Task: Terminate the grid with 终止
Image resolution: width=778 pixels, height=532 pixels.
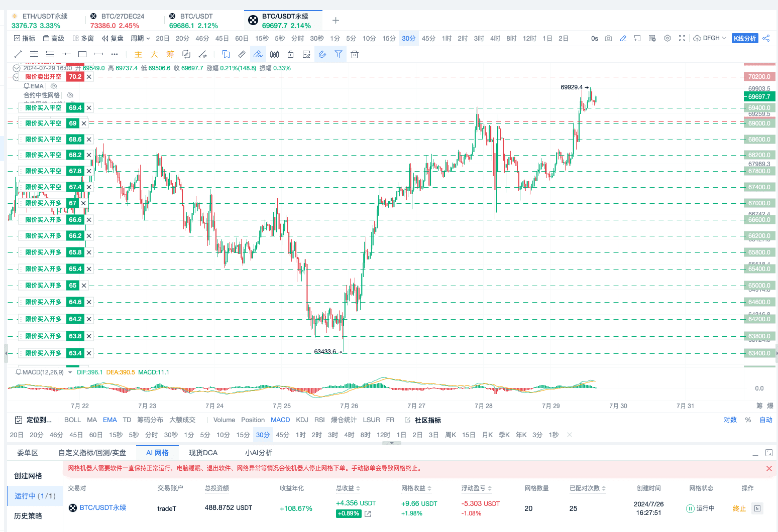Action: coord(739,508)
